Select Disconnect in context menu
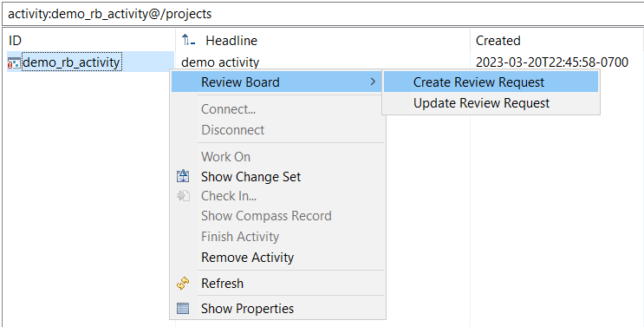Image resolution: width=644 pixels, height=327 pixels. (232, 130)
